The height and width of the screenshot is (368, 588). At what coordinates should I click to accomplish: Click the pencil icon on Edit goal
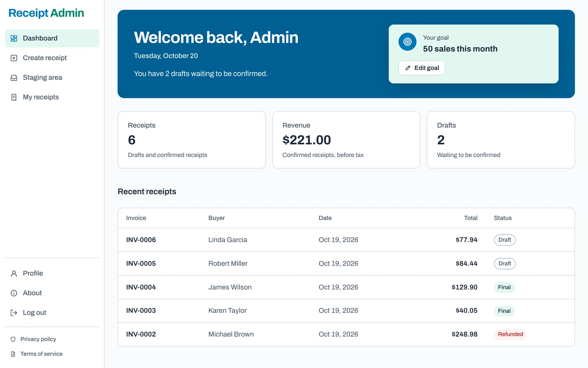[408, 68]
